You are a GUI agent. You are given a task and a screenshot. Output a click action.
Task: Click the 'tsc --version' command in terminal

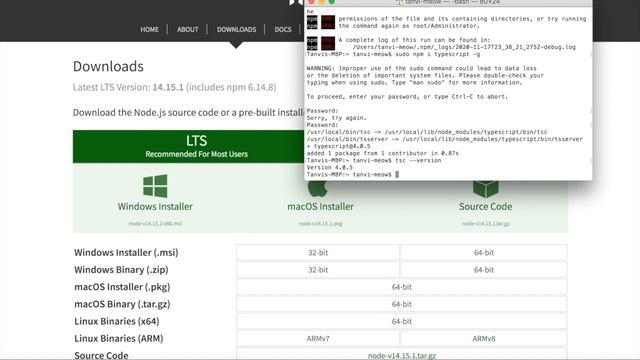pyautogui.click(x=418, y=160)
